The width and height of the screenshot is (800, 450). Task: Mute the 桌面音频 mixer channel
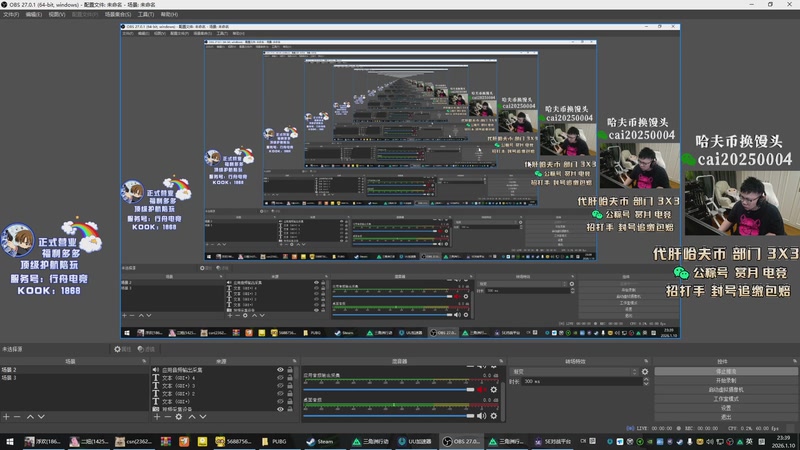(482, 416)
